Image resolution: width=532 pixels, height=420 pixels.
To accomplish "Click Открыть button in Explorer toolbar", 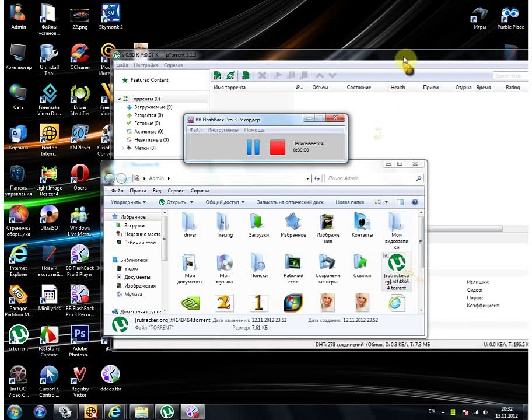I will pos(173,202).
